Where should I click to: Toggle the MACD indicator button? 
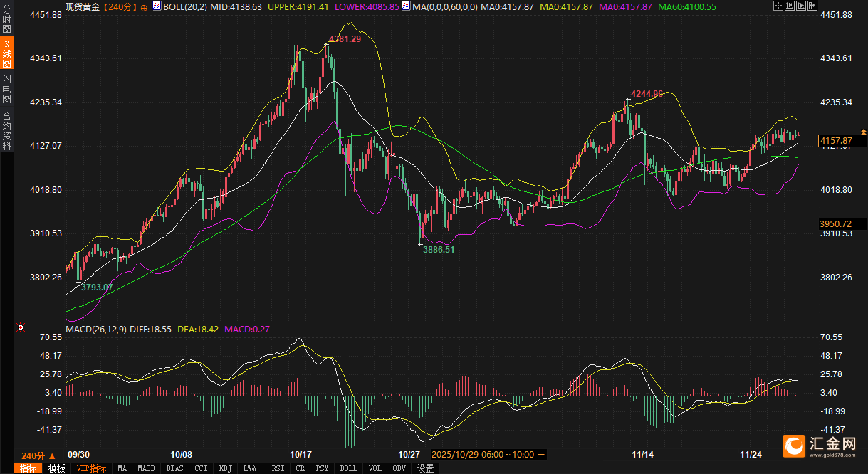(x=146, y=468)
